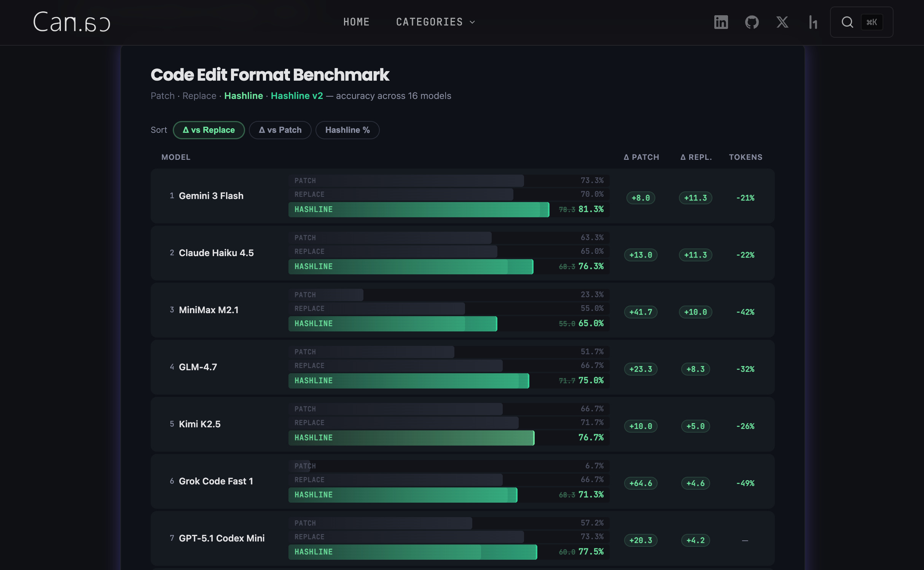Select the Δ vs Replace sort option

[209, 130]
